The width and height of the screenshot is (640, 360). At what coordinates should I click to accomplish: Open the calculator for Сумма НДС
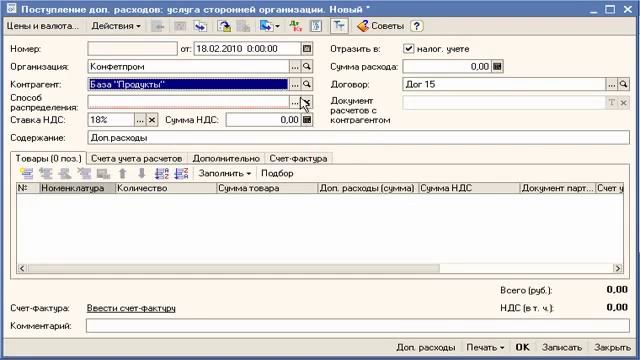coord(307,120)
